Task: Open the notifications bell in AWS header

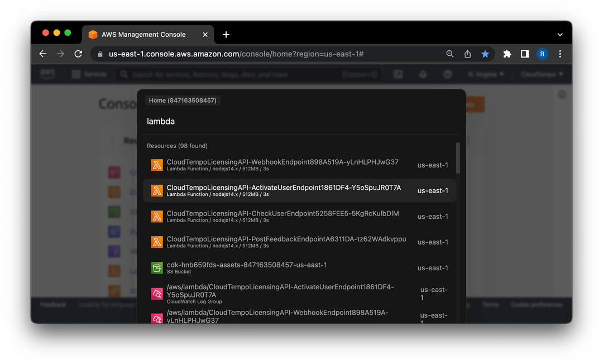Action: 423,74
